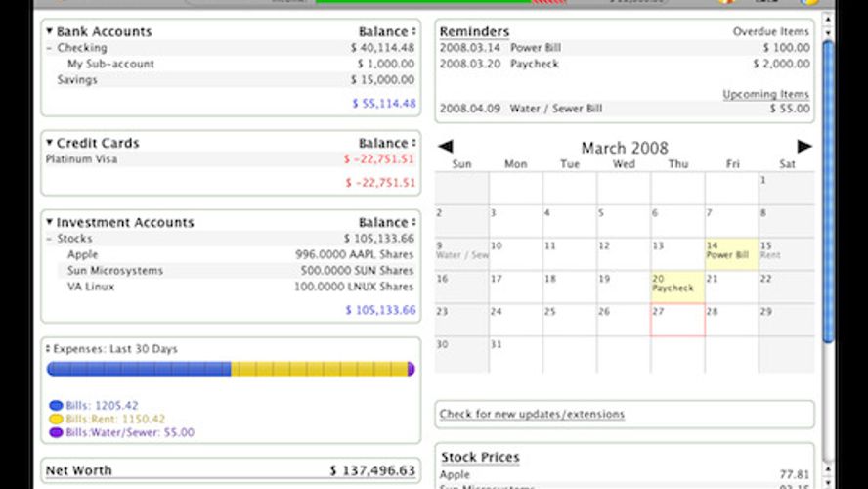
Task: Select March 20 Paycheck calendar cell
Action: (x=677, y=287)
